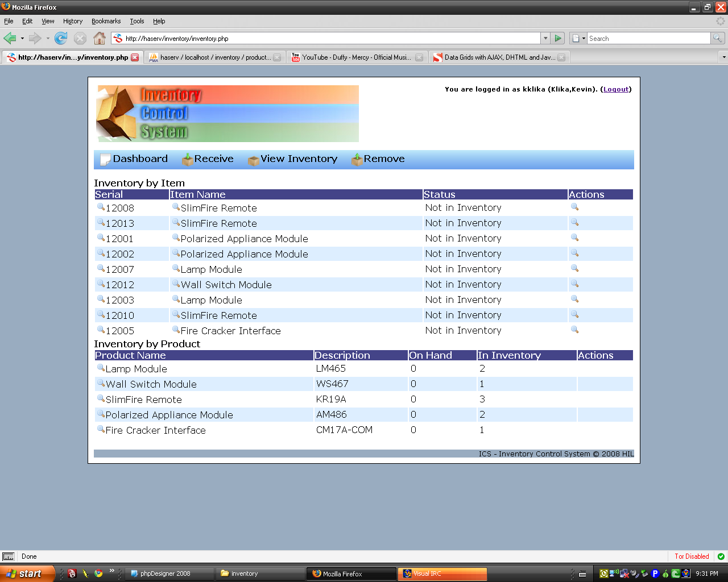Open phpDesigner 2008 from the taskbar
Viewport: 728px width, 582px height.
[x=165, y=573]
